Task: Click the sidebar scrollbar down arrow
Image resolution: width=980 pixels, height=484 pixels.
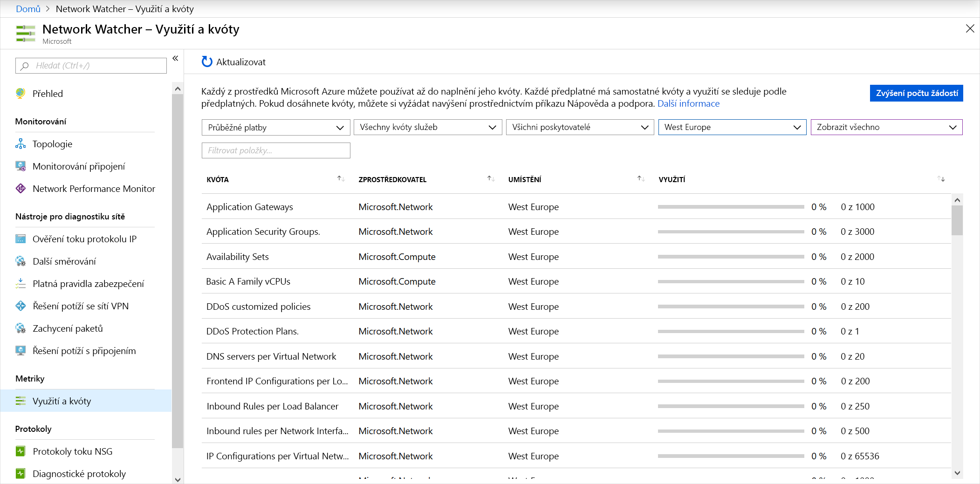Action: click(178, 479)
